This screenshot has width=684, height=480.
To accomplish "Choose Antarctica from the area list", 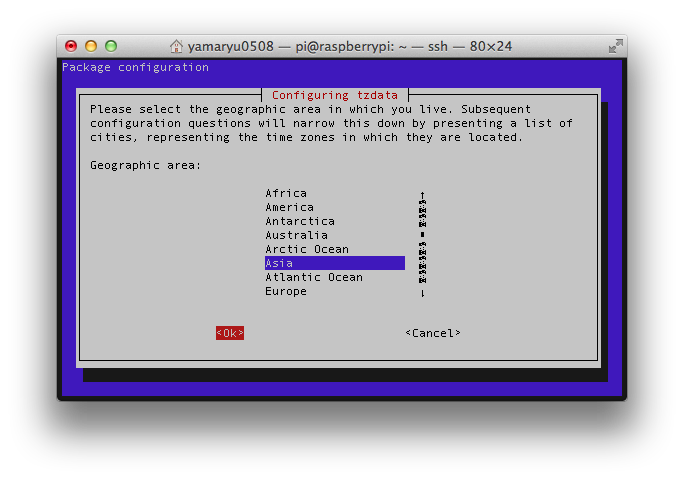I will [300, 221].
